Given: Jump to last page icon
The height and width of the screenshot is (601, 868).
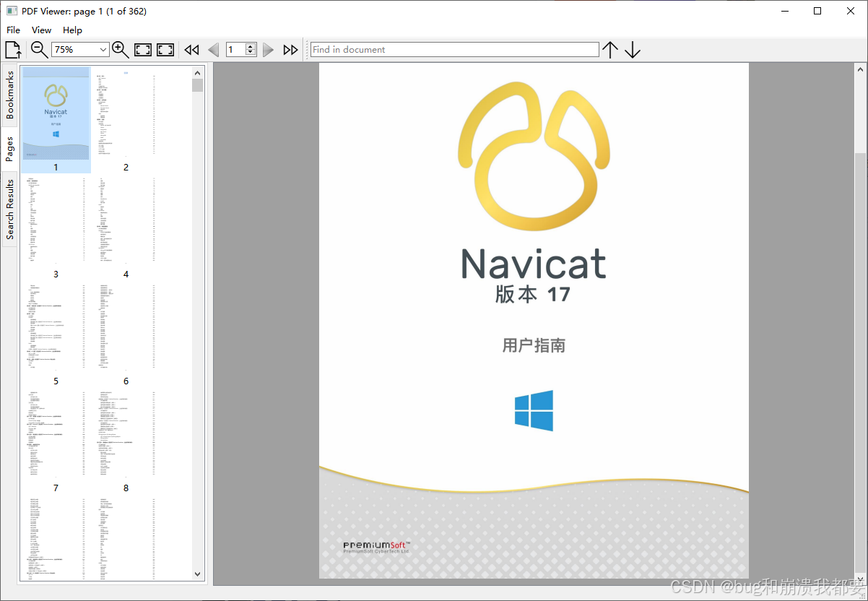Looking at the screenshot, I should tap(290, 50).
